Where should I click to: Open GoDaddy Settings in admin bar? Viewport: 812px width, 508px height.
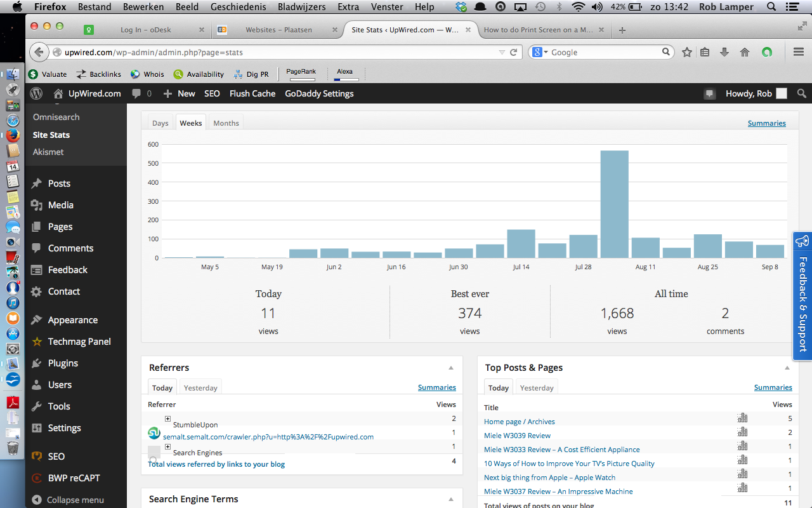click(319, 93)
